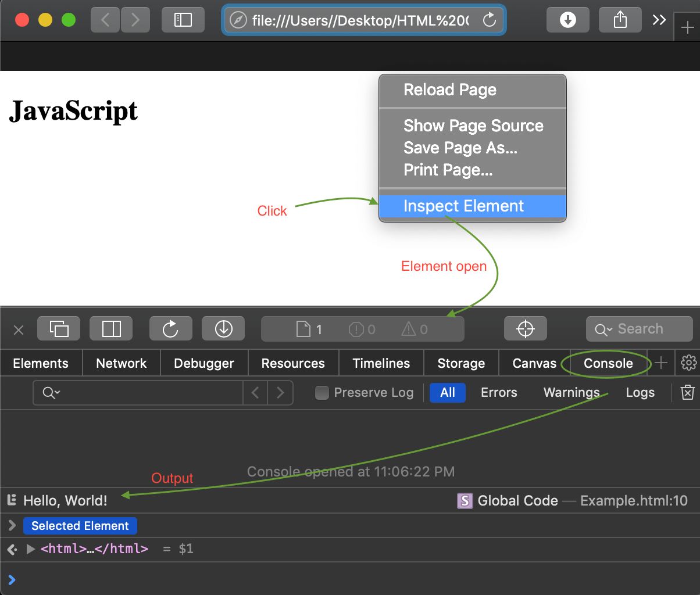Viewport: 700px width, 595px height.
Task: Select the element inspection crosshair tool
Action: (x=525, y=328)
